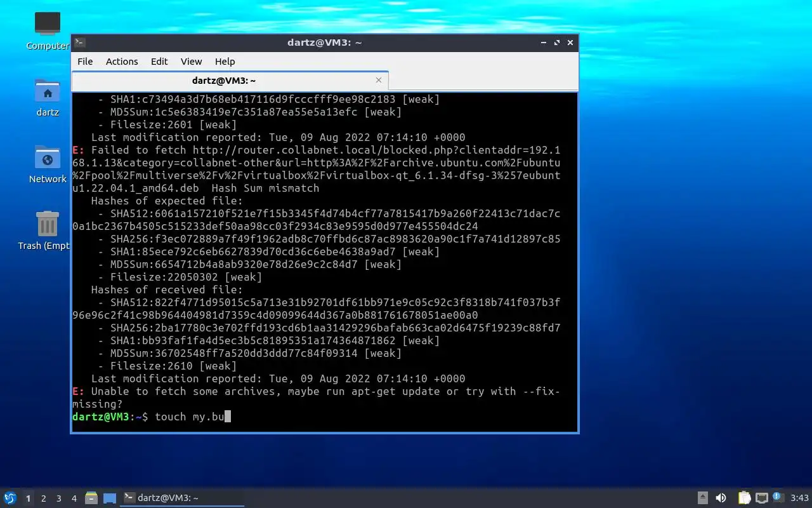812x508 pixels.
Task: Open the Trash desktop icon
Action: [x=48, y=225]
